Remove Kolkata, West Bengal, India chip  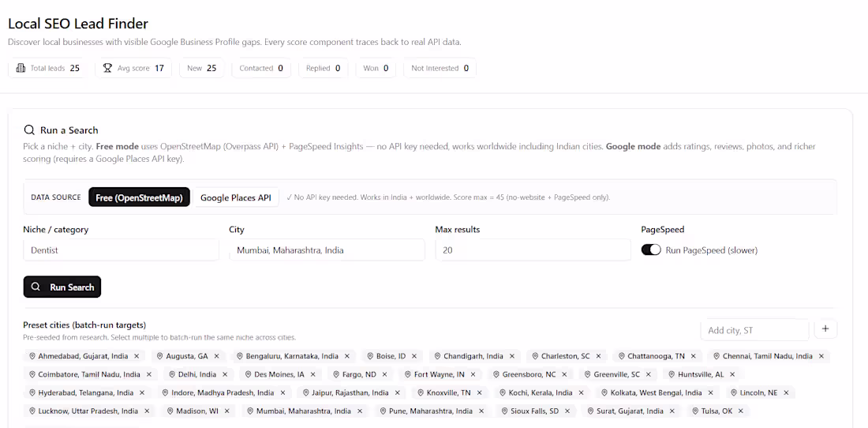(710, 392)
